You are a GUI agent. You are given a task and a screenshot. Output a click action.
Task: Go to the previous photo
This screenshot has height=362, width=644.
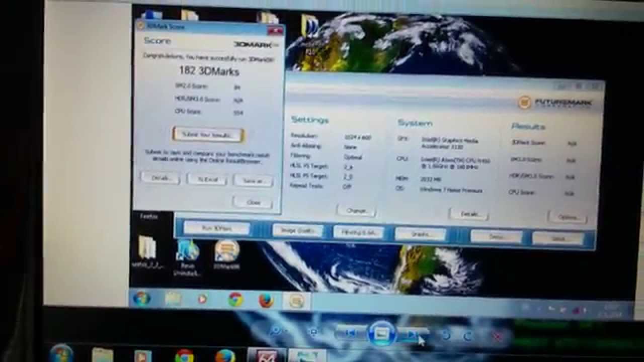click(351, 333)
